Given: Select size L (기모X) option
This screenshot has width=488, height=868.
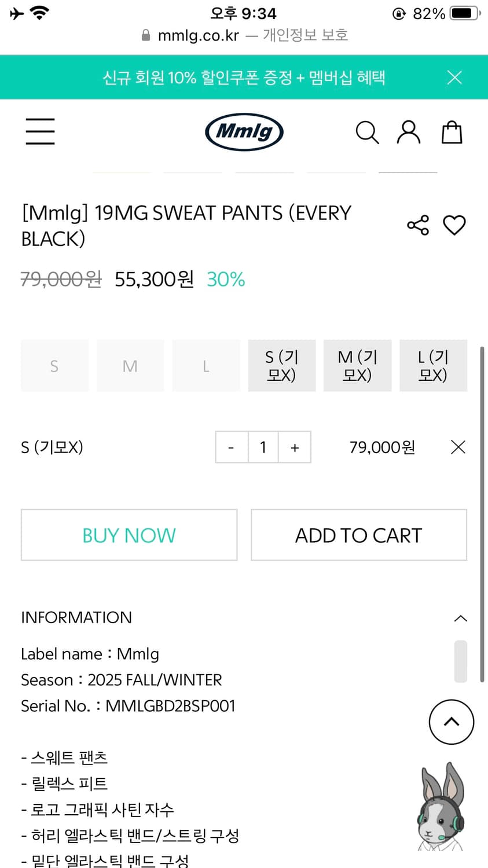Looking at the screenshot, I should click(x=433, y=366).
